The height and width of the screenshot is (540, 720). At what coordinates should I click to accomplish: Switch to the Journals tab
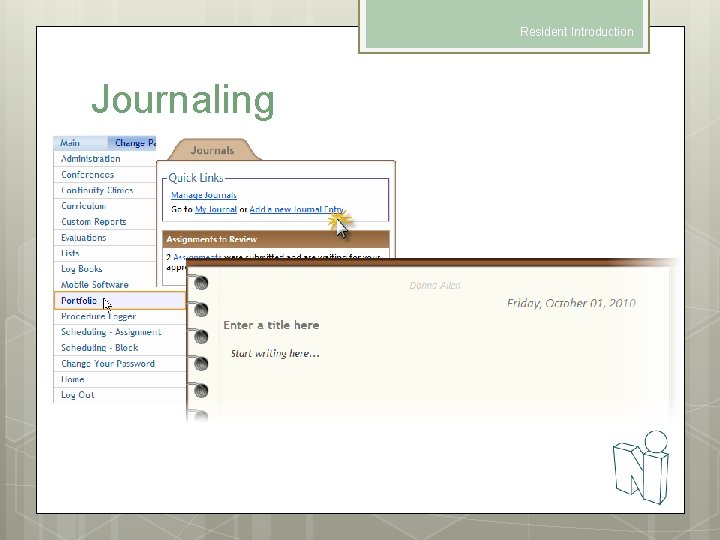(213, 150)
